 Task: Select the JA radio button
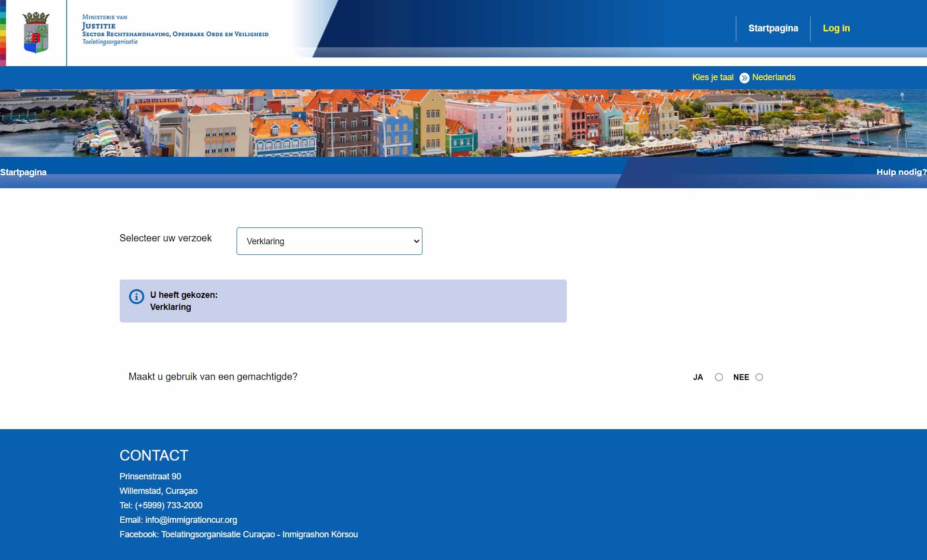(x=719, y=377)
